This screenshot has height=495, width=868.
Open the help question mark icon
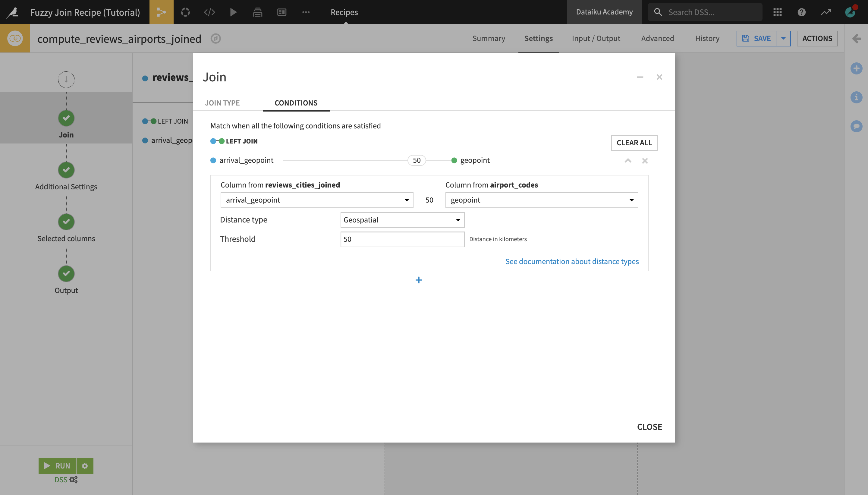802,12
